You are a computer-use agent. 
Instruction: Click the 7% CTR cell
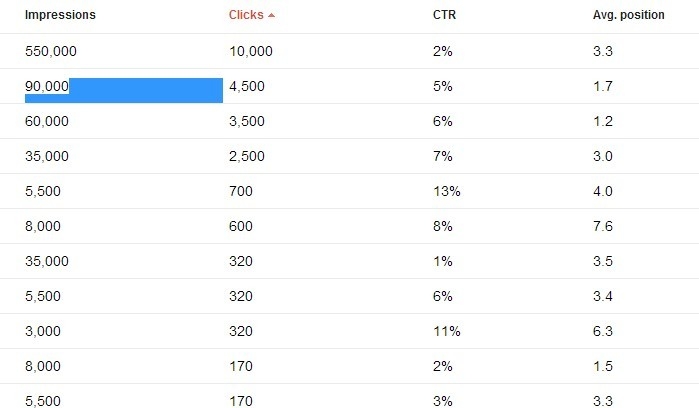coord(443,156)
